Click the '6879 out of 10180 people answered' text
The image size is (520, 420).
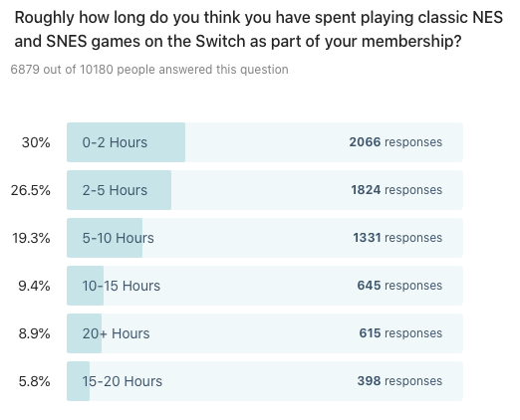(149, 70)
